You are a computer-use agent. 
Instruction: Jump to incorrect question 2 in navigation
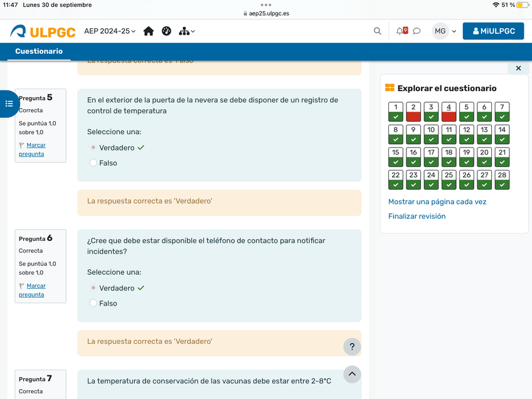coord(413,112)
